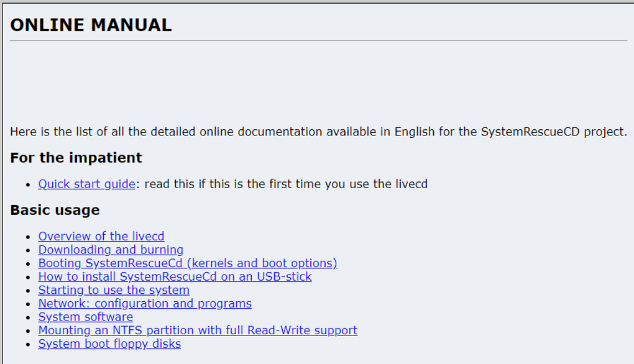Click the ONLINE MANUAL page heading

click(91, 25)
